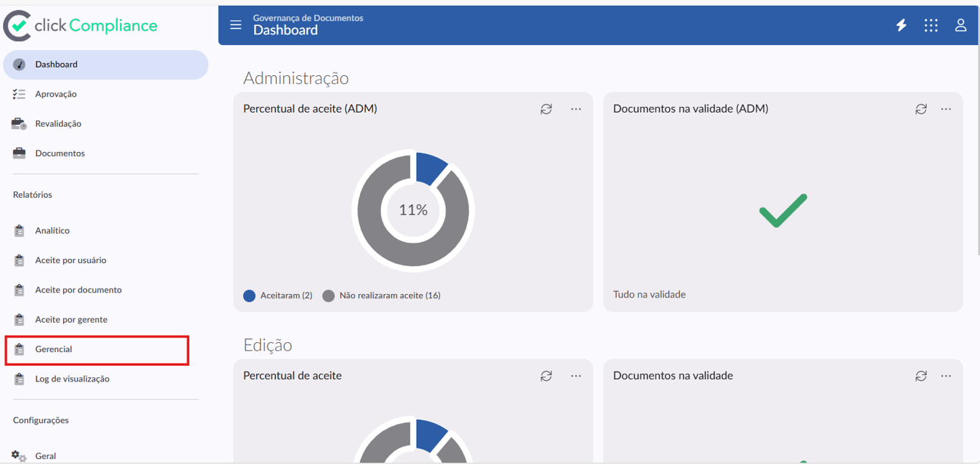Click the Aprovação checklist icon
The image size is (980, 464).
[x=19, y=94]
